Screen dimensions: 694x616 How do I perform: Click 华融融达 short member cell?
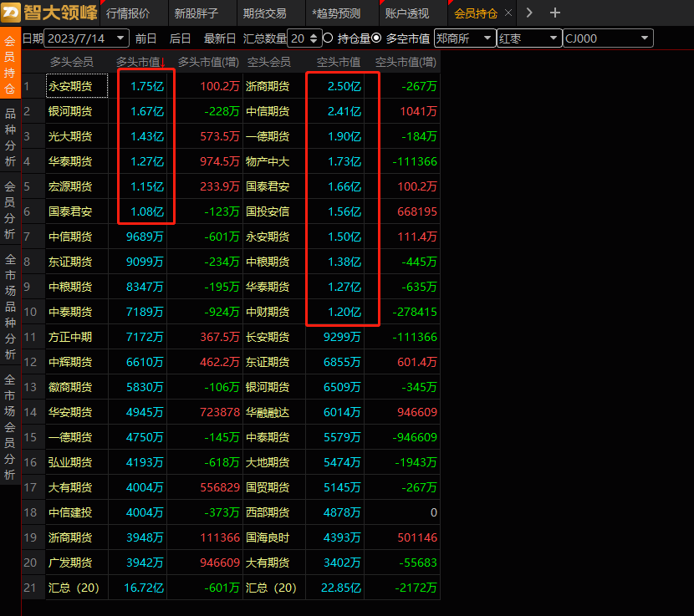[x=274, y=412]
